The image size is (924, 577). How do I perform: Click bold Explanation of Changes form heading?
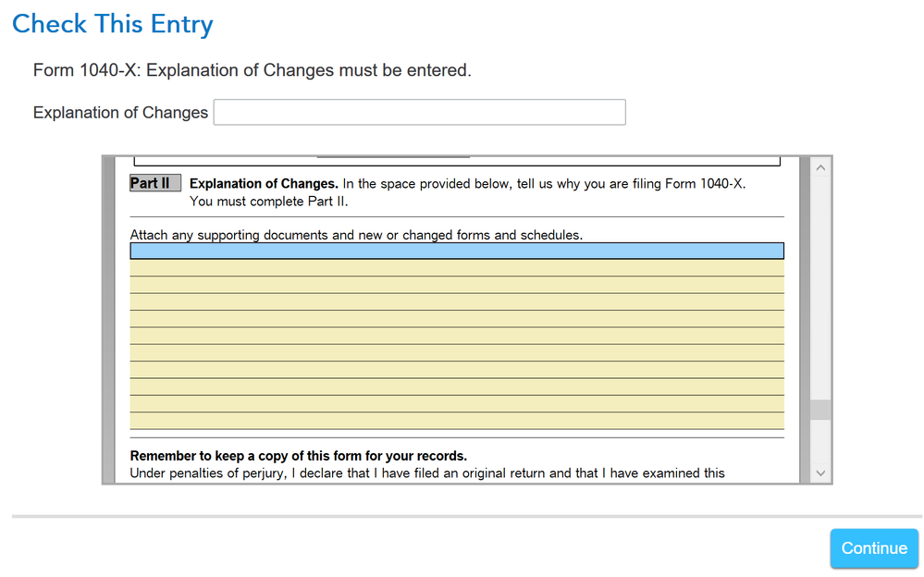[x=264, y=184]
